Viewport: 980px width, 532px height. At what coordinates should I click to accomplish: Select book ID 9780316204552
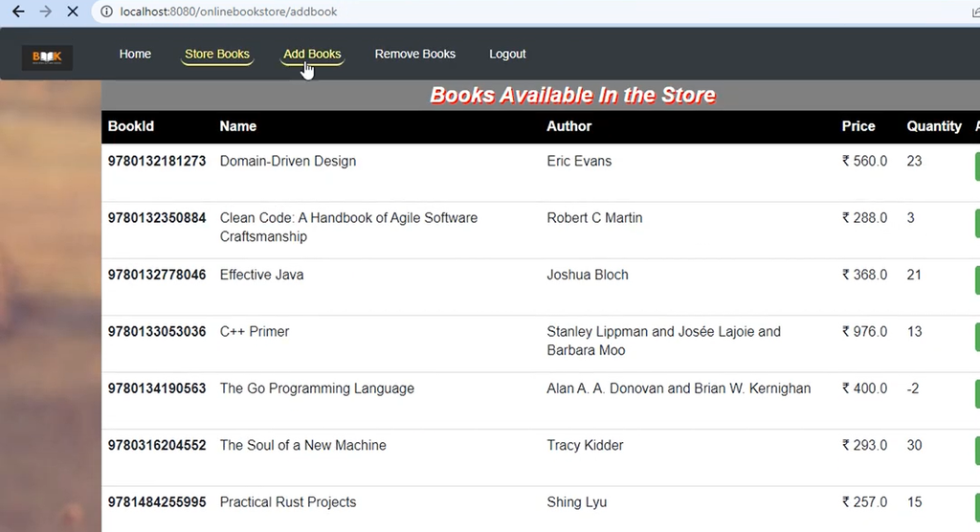(x=157, y=445)
